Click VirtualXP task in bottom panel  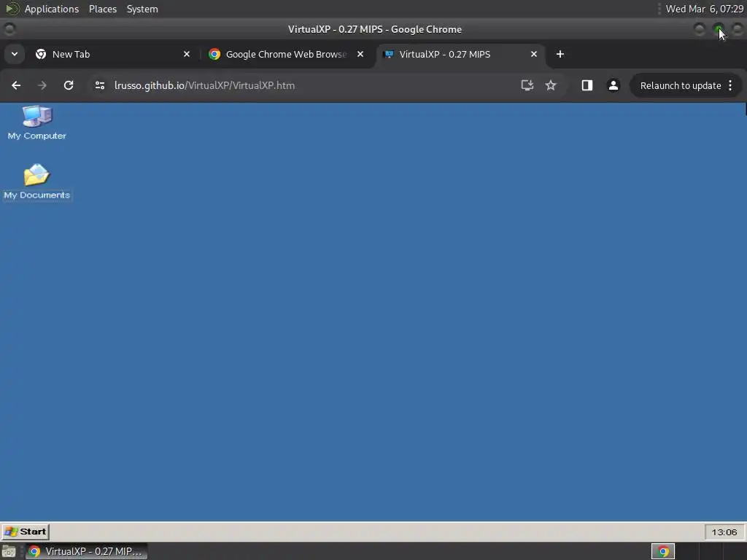pyautogui.click(x=86, y=551)
